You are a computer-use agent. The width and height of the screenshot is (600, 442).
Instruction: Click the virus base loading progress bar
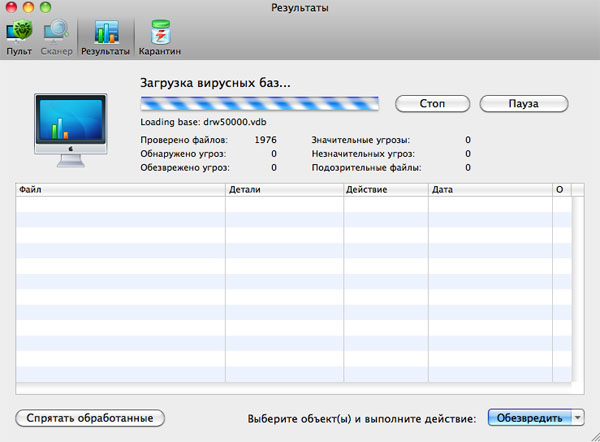pyautogui.click(x=259, y=104)
